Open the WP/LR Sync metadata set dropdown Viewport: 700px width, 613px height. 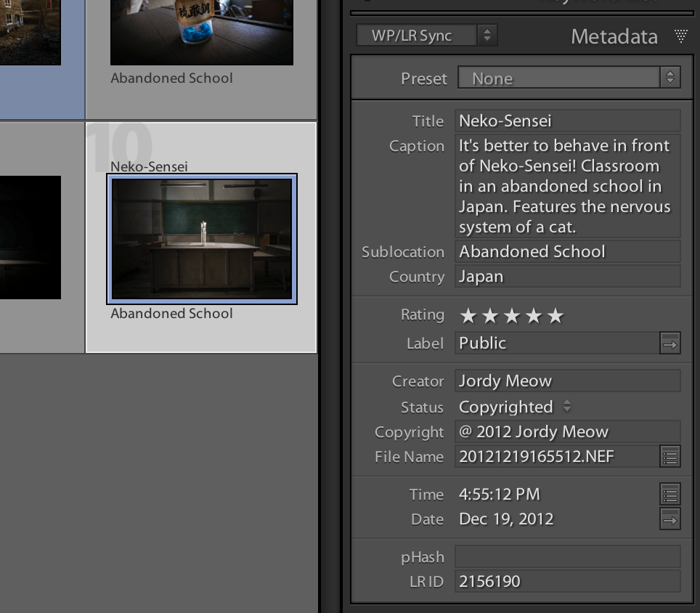pyautogui.click(x=426, y=36)
